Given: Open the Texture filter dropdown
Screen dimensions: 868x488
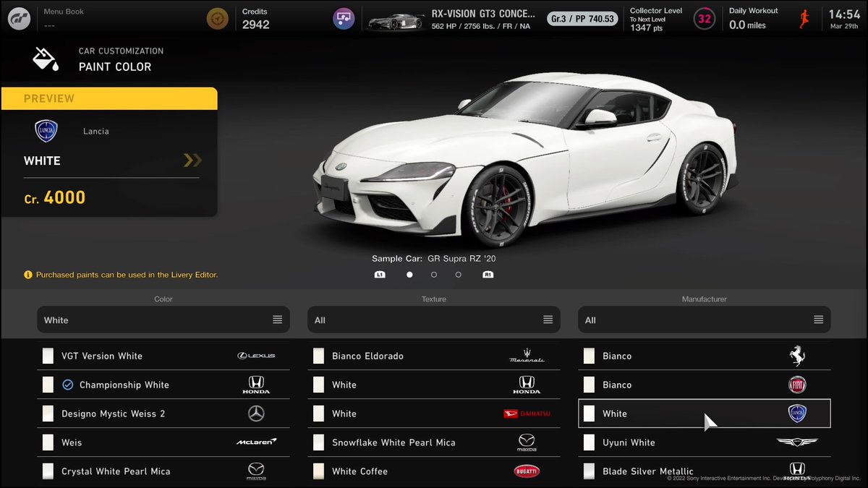Looking at the screenshot, I should [434, 320].
